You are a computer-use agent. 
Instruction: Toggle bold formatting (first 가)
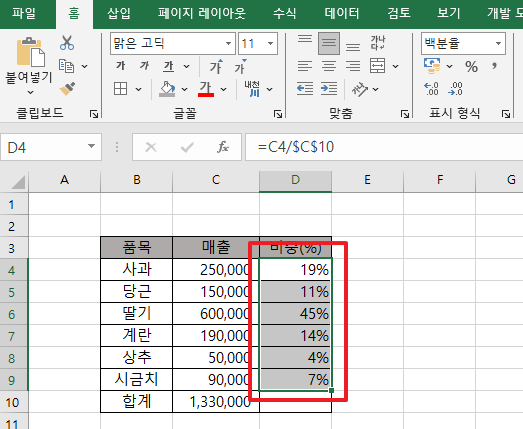(120, 66)
